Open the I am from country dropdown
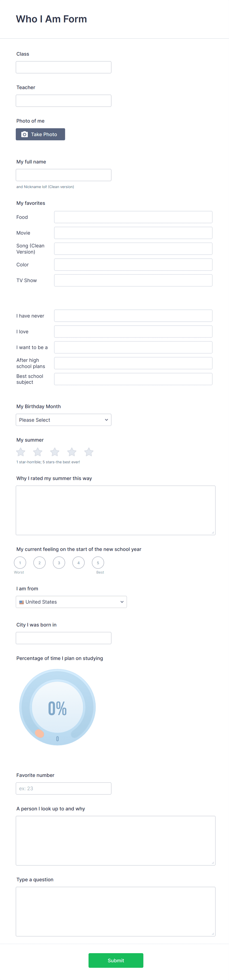 click(71, 602)
